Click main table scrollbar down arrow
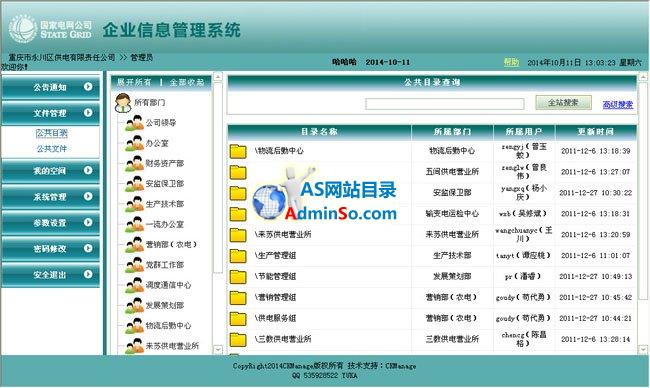The width and height of the screenshot is (650, 388). click(x=643, y=349)
